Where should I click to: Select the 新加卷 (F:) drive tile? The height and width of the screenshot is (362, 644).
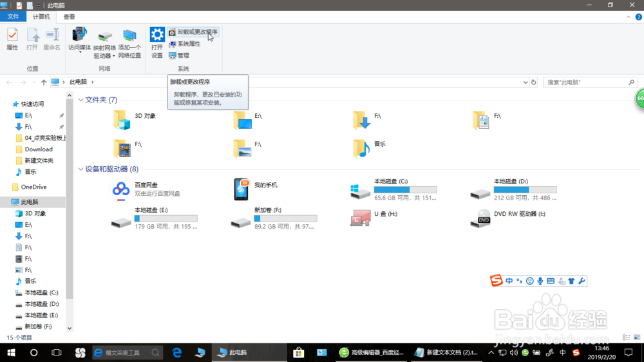274,218
